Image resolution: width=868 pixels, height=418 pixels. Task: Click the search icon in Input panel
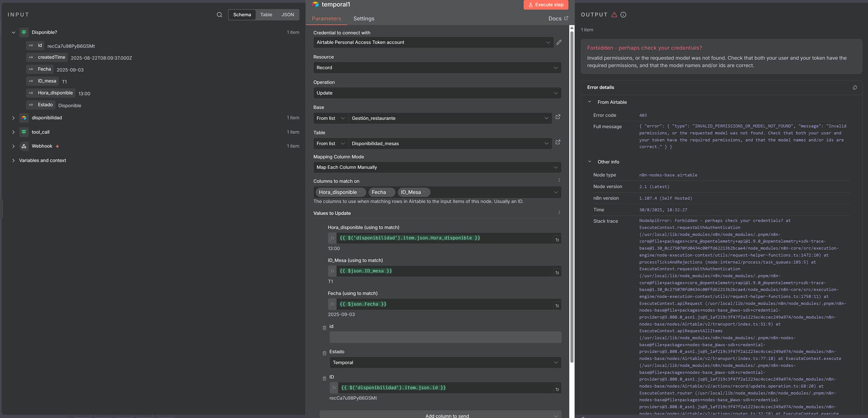tap(219, 15)
